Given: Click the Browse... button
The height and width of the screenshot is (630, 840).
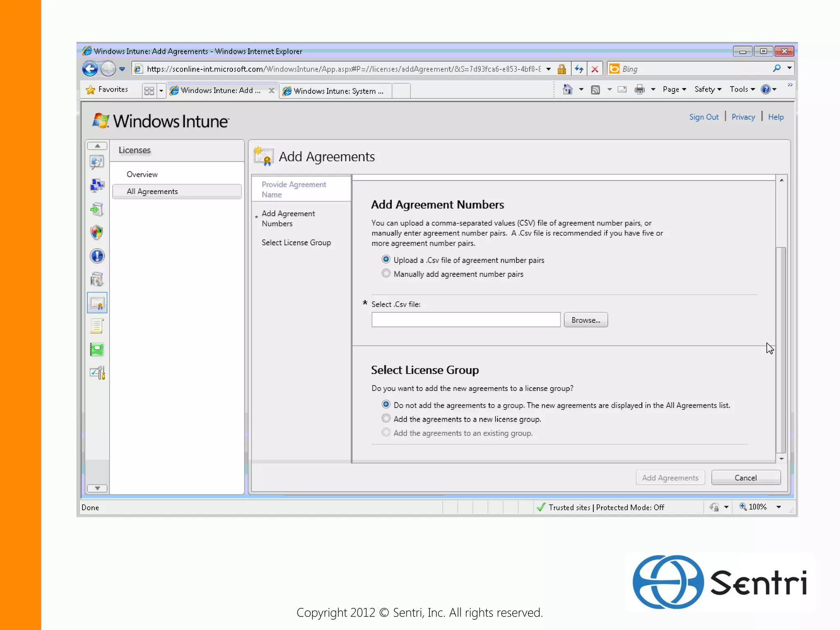Looking at the screenshot, I should [x=586, y=320].
